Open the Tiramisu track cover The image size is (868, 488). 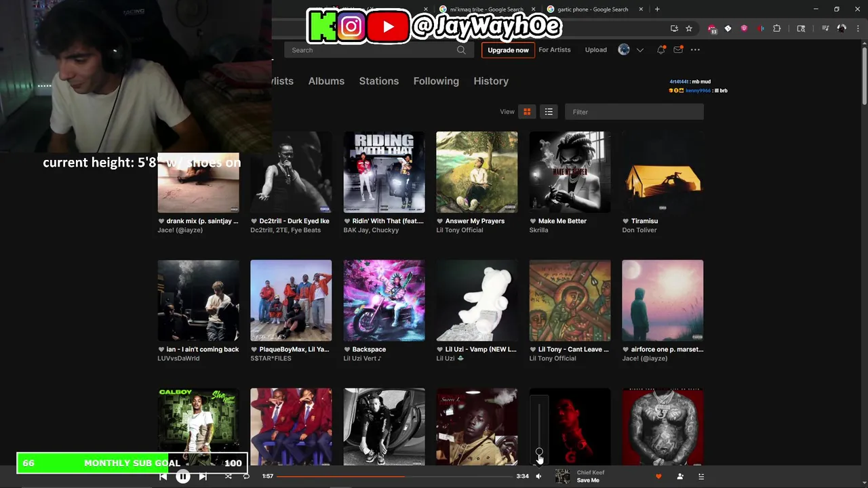click(663, 172)
